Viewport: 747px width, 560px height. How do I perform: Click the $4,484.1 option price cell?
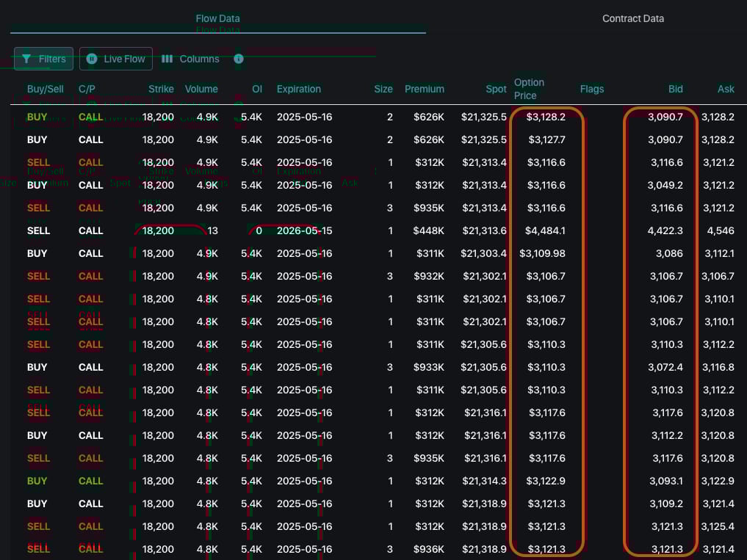(x=545, y=230)
